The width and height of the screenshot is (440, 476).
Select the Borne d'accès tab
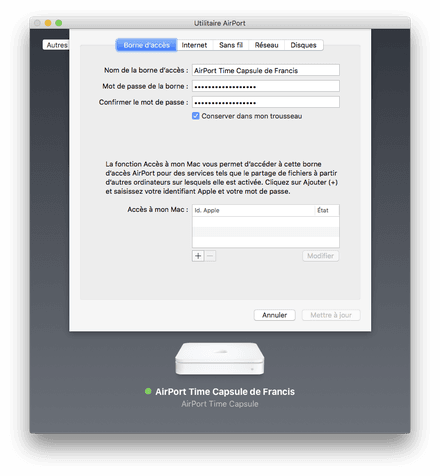coord(147,45)
